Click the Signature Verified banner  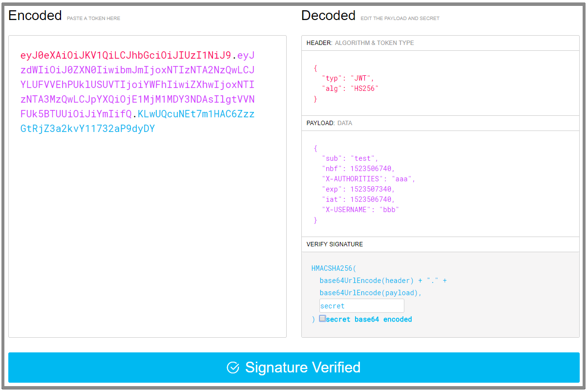coord(294,368)
